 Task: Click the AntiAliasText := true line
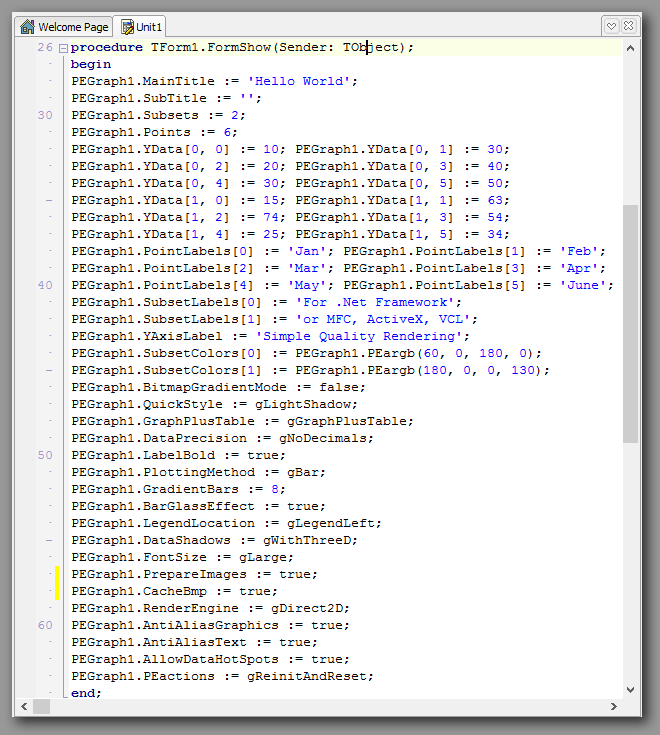pyautogui.click(x=194, y=642)
